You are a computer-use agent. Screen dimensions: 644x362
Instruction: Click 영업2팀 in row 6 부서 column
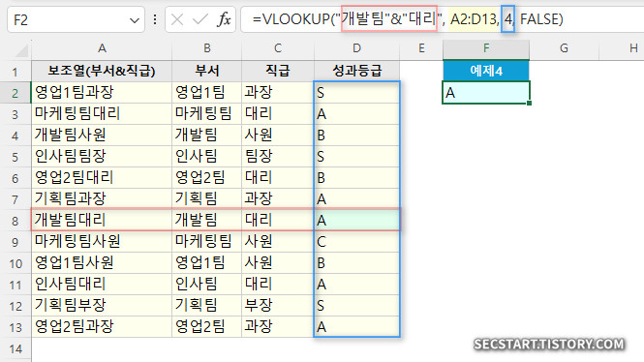(x=207, y=178)
